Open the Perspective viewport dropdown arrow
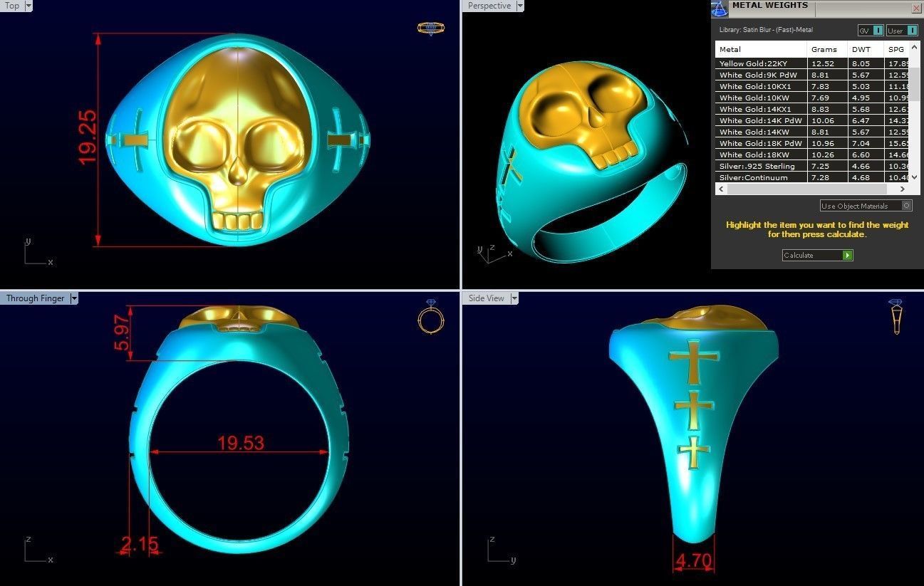The height and width of the screenshot is (586, 924). pos(520,6)
